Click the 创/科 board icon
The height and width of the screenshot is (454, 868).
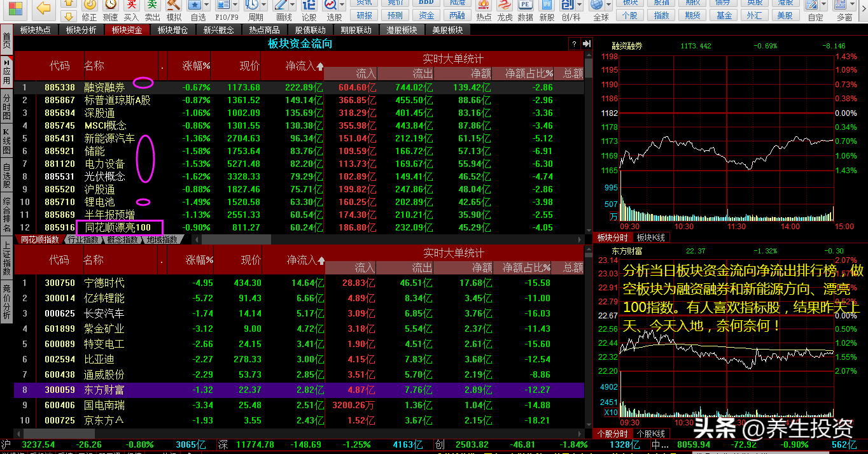tap(568, 6)
